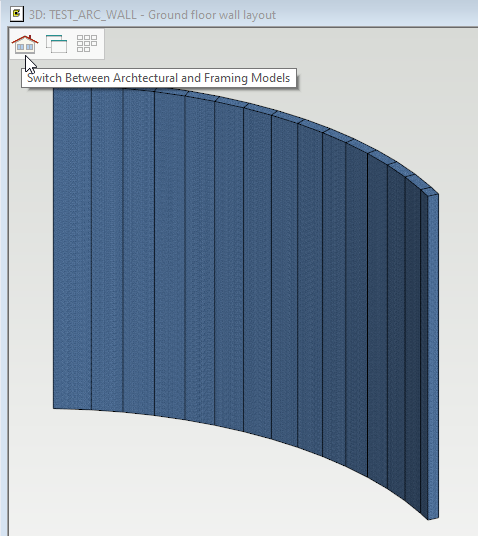Click the tile grid view icon
This screenshot has height=536, width=478.
[x=87, y=44]
